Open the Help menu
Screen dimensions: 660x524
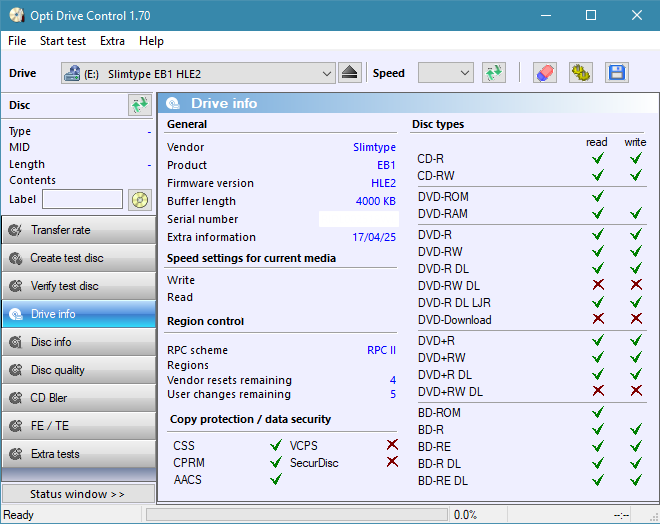[x=151, y=41]
